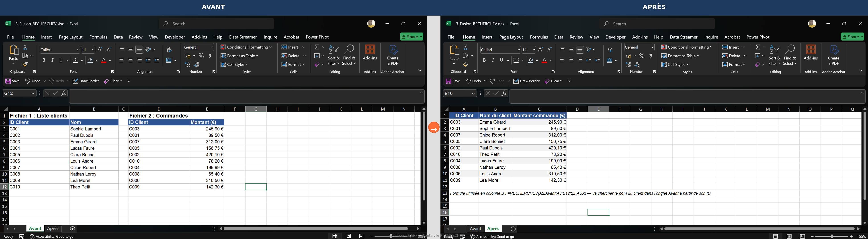Click Draw Border in left window
868x239 pixels.
coord(86,81)
